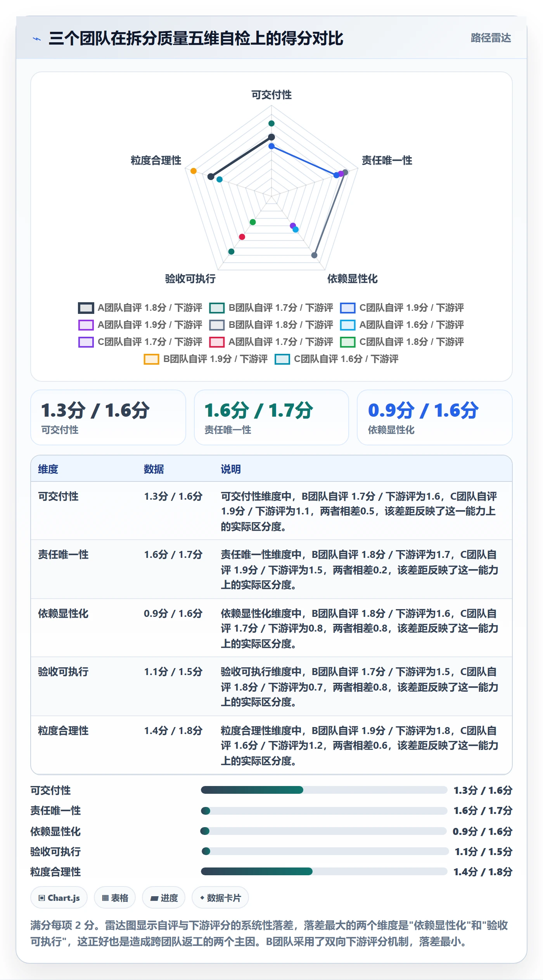Toggle the "A团队自评 1.8分" legend item
The height and width of the screenshot is (980, 543).
tap(140, 308)
